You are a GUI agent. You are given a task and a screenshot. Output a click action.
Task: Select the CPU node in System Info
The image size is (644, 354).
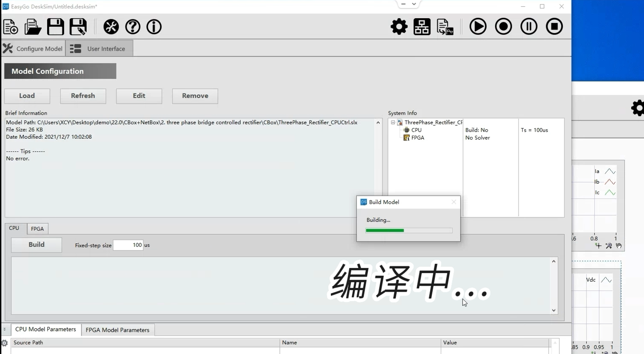pyautogui.click(x=416, y=130)
